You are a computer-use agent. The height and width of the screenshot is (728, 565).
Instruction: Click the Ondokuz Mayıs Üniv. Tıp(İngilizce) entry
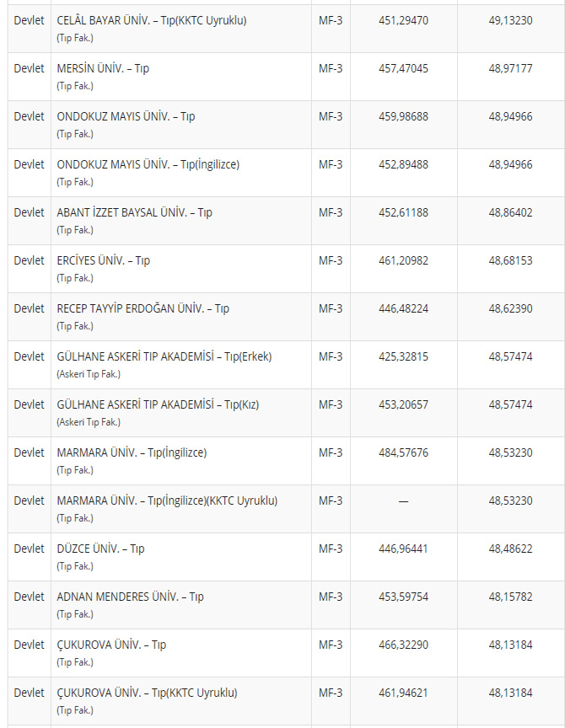point(148,164)
